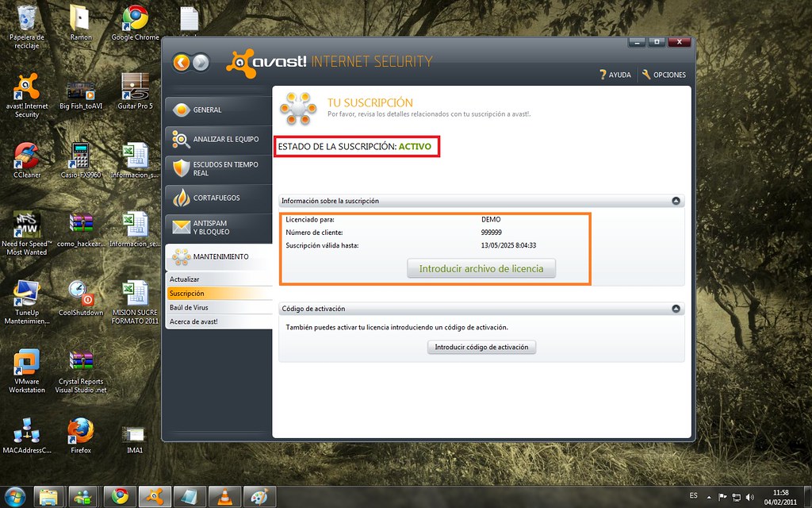Open the Windows Start menu
The height and width of the screenshot is (508, 812).
(15, 496)
